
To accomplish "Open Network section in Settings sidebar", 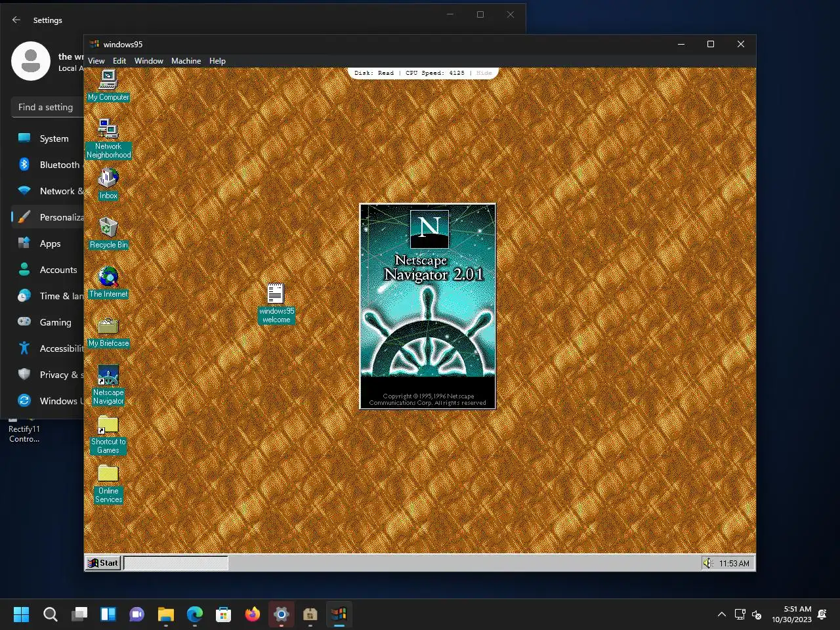I will click(x=47, y=191).
